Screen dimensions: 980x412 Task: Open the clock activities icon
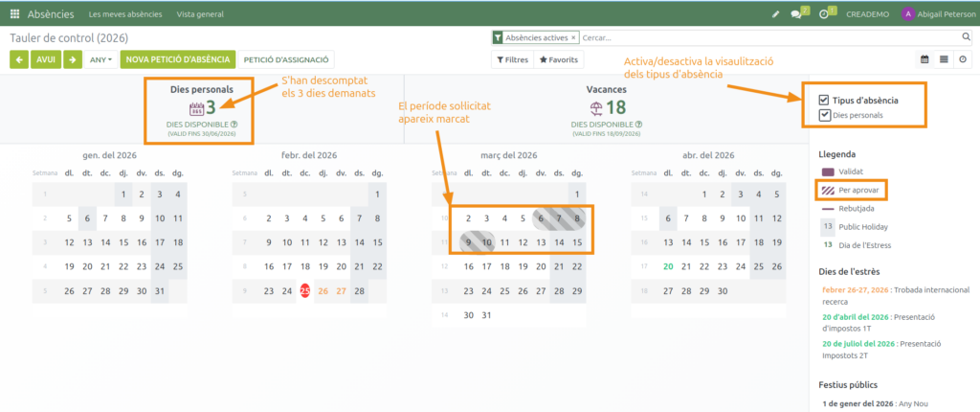[x=824, y=14]
